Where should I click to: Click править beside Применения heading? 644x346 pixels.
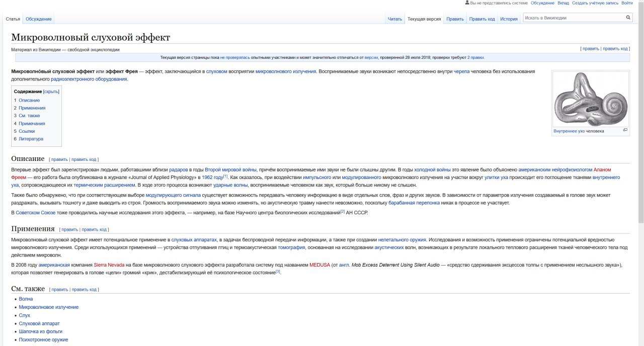click(69, 229)
